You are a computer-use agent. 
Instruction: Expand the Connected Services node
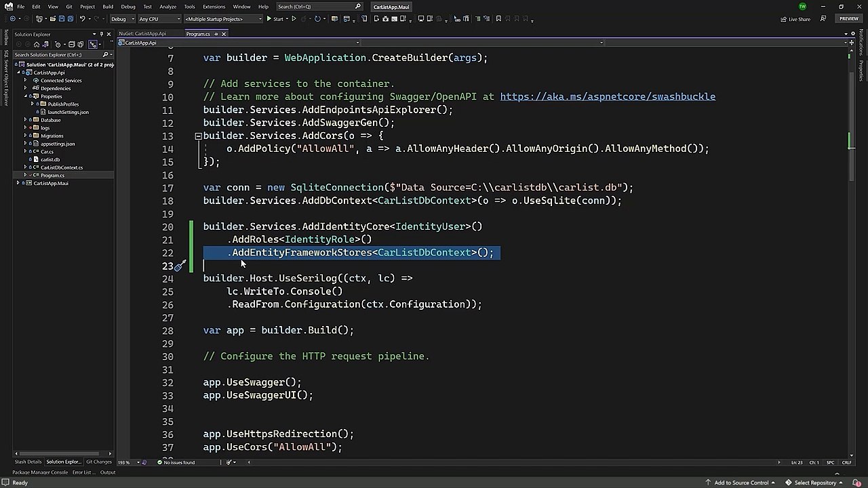point(25,81)
